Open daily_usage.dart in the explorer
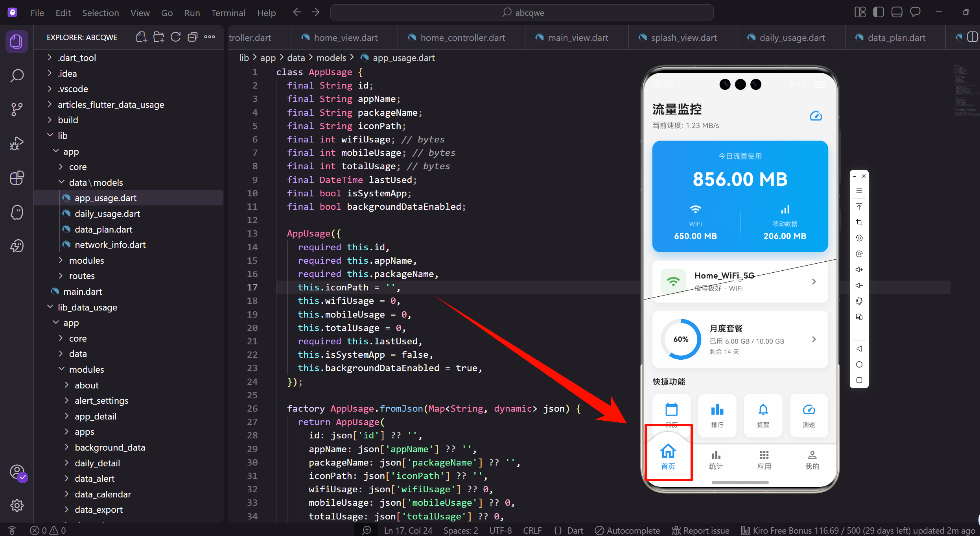This screenshot has height=536, width=980. pyautogui.click(x=128, y=214)
